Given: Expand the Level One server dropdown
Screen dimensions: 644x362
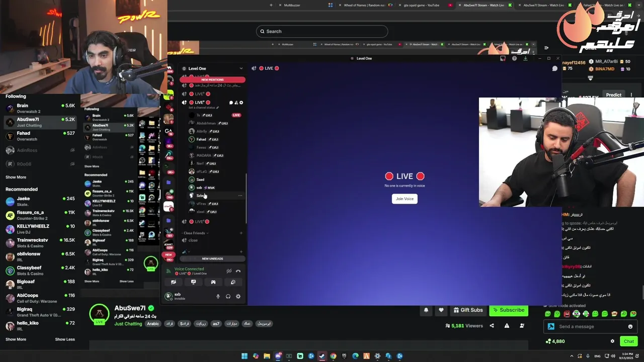Looking at the screenshot, I should click(241, 68).
